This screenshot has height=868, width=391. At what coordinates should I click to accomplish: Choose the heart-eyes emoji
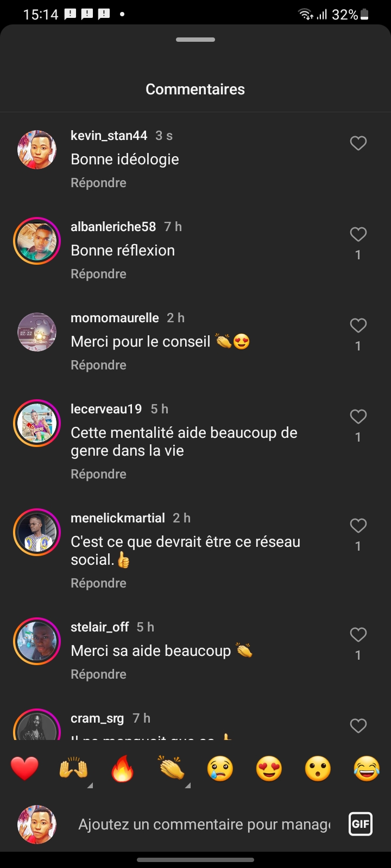[x=269, y=769]
